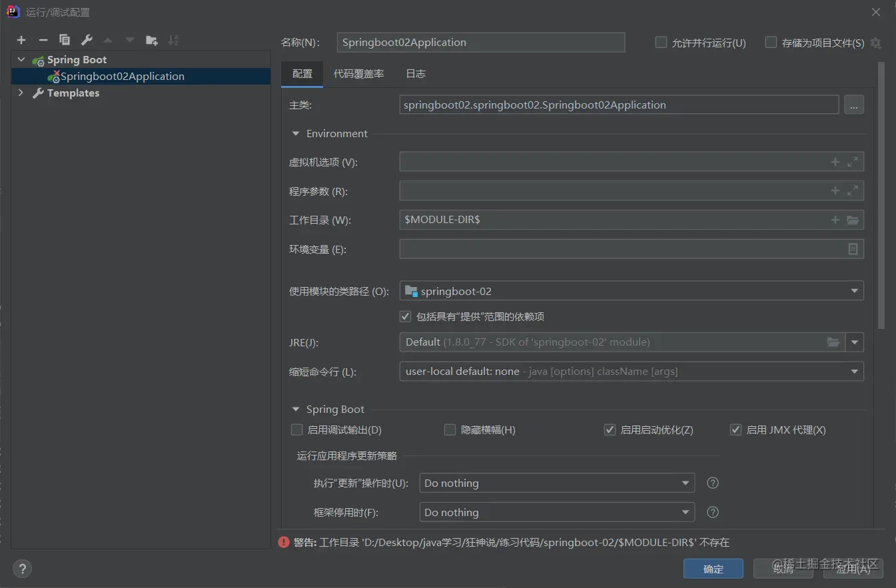This screenshot has width=896, height=588.
Task: Open help for 执行"更新"操作时 option
Action: point(713,483)
